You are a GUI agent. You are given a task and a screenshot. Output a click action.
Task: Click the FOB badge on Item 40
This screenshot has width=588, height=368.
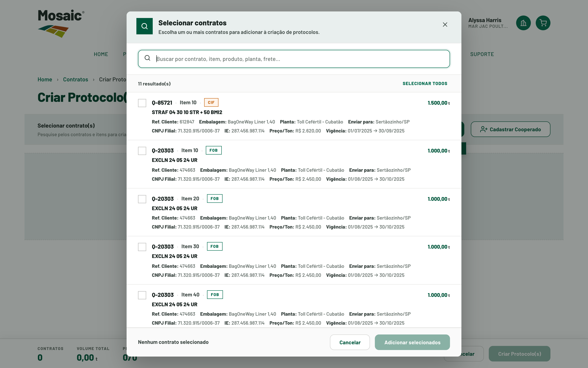coord(215,295)
